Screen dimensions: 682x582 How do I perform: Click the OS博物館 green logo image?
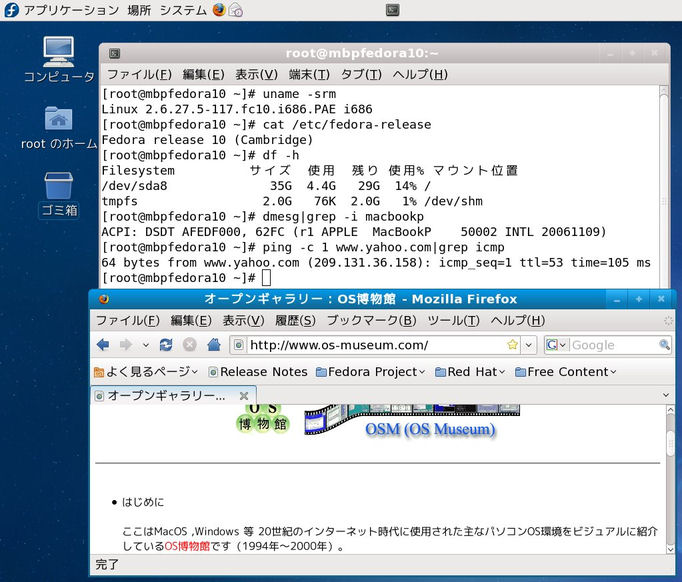point(263,418)
